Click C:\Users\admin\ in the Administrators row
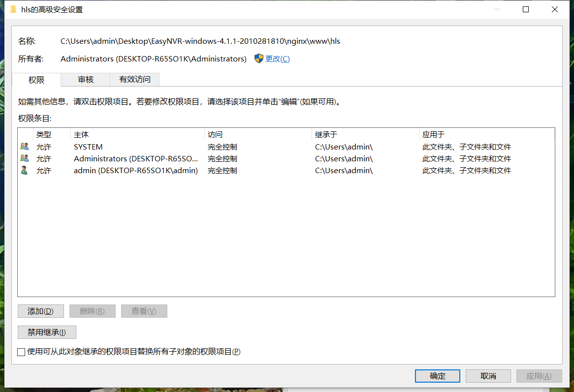574x392 pixels. click(x=344, y=159)
